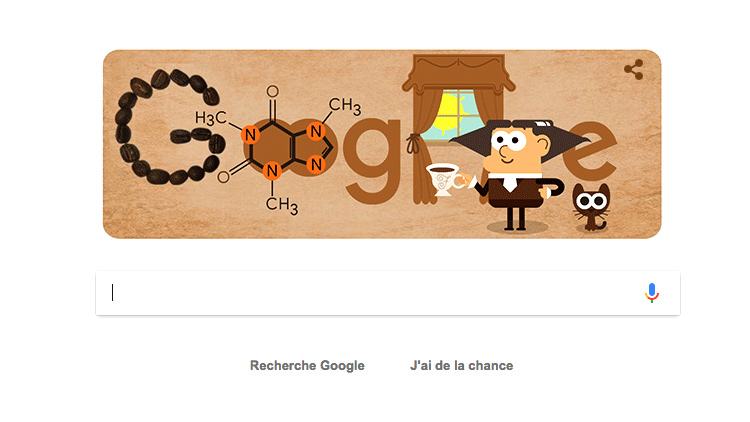Screen dimensions: 750x422
Task: Click the yellow sun in the window
Action: click(451, 113)
